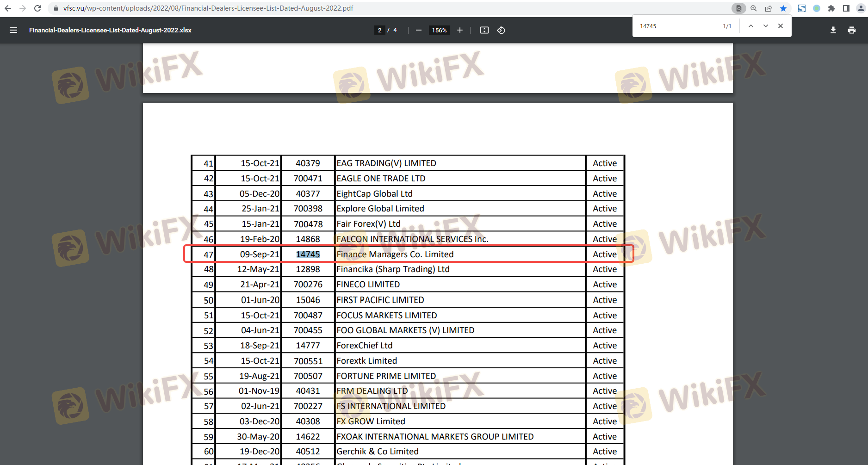
Task: Go back to previous browser page
Action: coord(8,8)
